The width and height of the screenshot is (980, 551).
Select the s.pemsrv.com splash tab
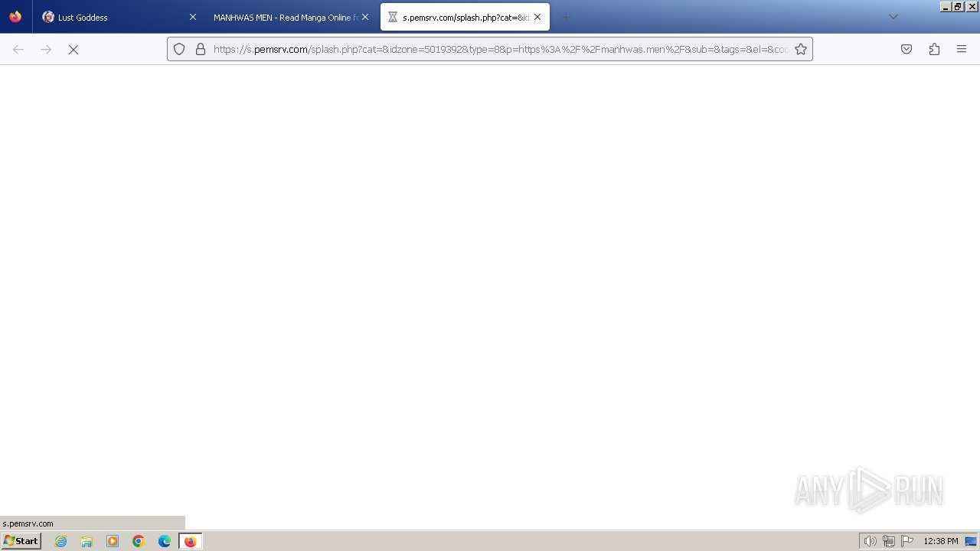click(x=465, y=17)
